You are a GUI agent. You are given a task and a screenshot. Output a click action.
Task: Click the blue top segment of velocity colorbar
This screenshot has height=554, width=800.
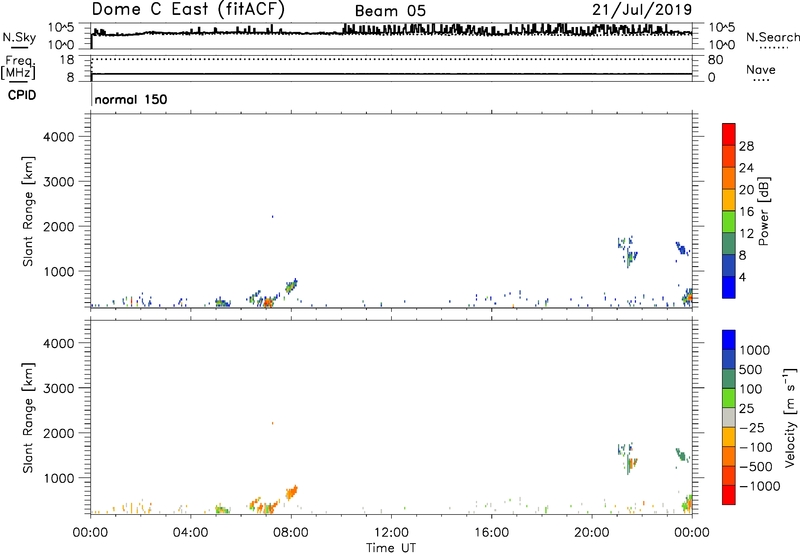tap(729, 340)
